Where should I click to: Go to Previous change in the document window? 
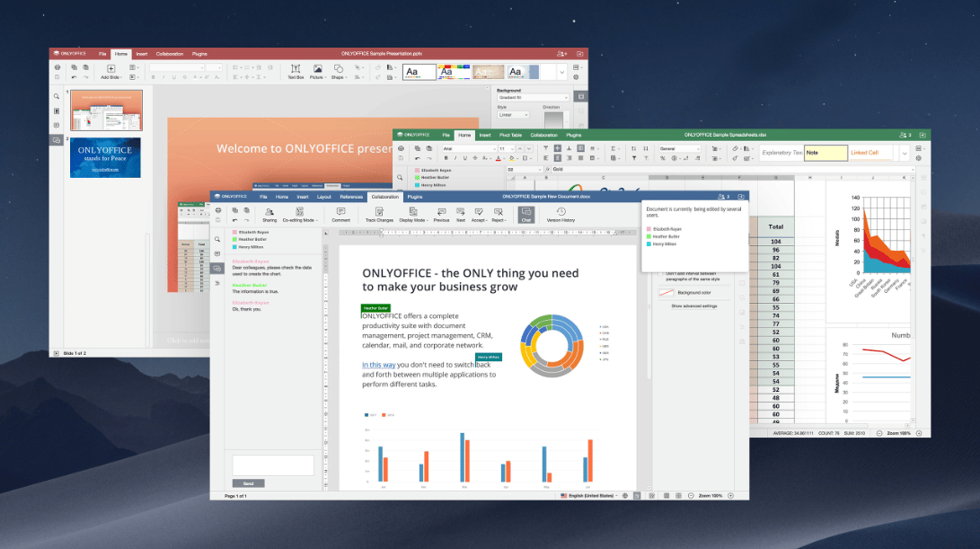pyautogui.click(x=441, y=215)
